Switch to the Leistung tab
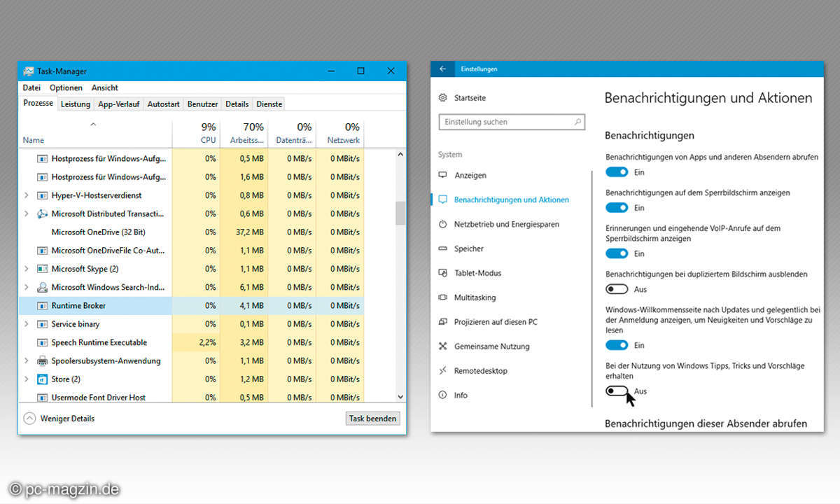This screenshot has width=840, height=504. coord(76,104)
